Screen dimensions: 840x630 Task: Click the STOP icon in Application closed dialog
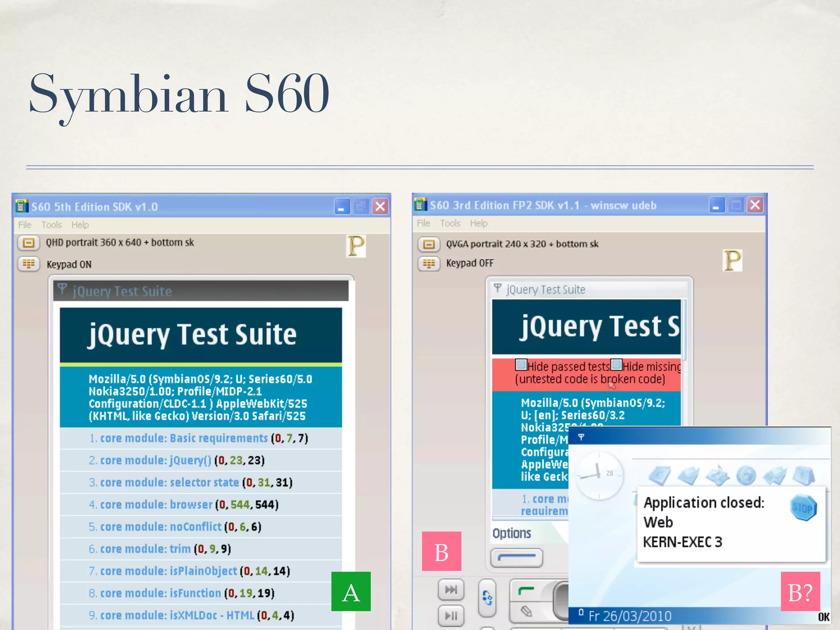tap(803, 508)
